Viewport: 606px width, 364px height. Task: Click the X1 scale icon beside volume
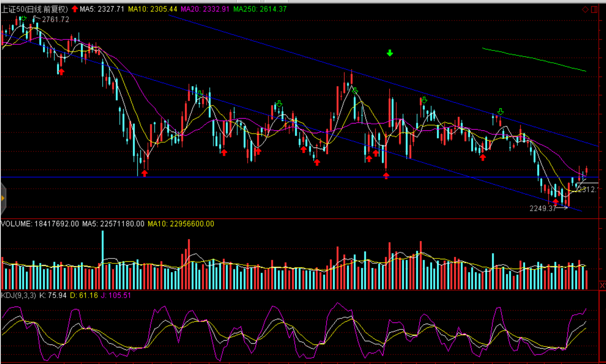(x=602, y=285)
